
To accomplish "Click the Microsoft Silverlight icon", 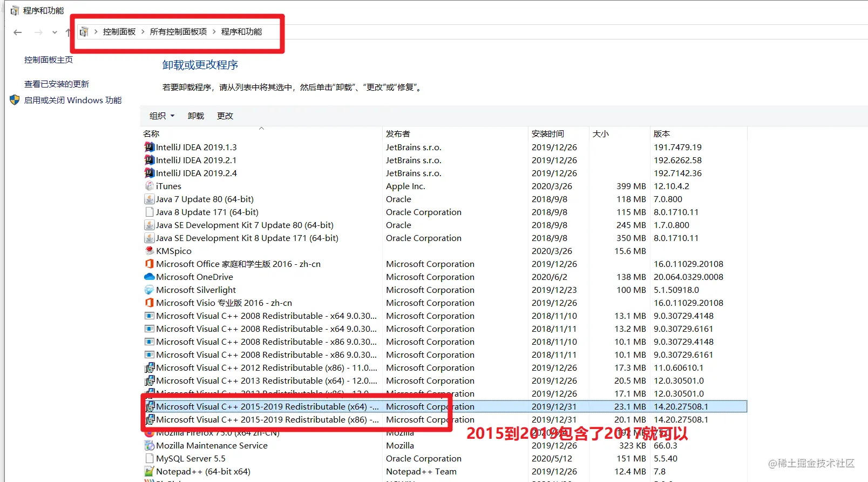I will point(150,290).
